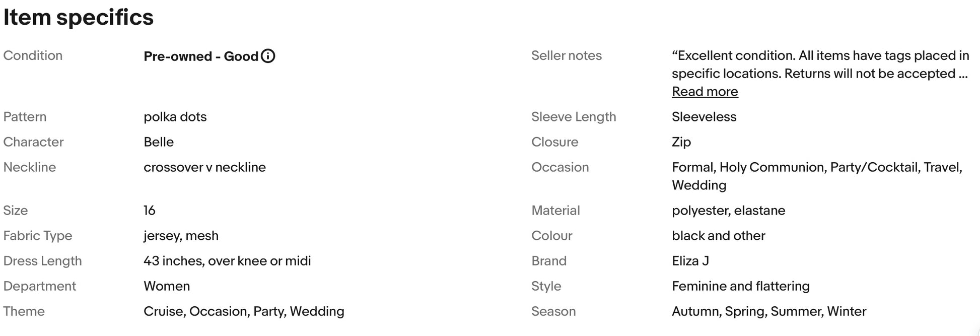This screenshot has height=336, width=980.
Task: Click the jersey, mesh fabric value
Action: [181, 236]
